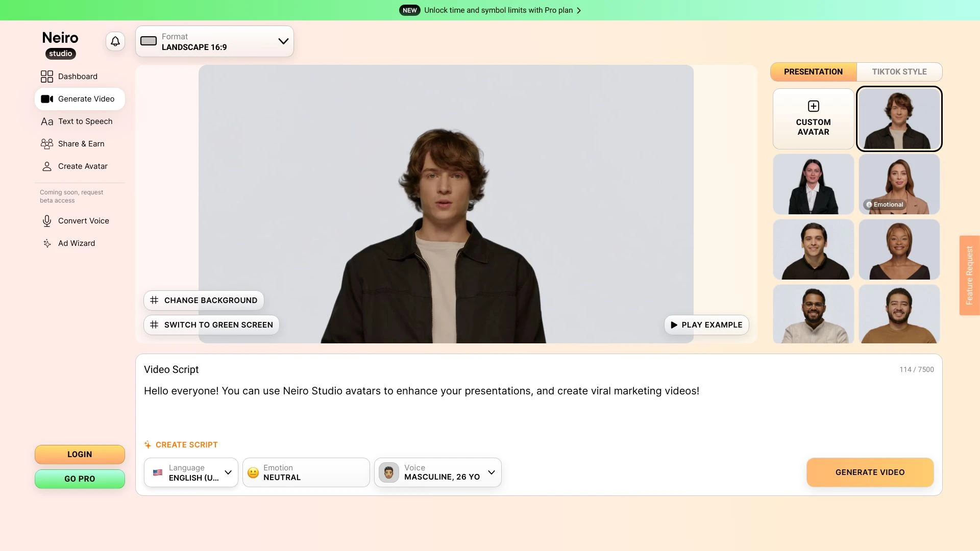Click the Play Example playback control
The width and height of the screenshot is (980, 551).
click(706, 325)
